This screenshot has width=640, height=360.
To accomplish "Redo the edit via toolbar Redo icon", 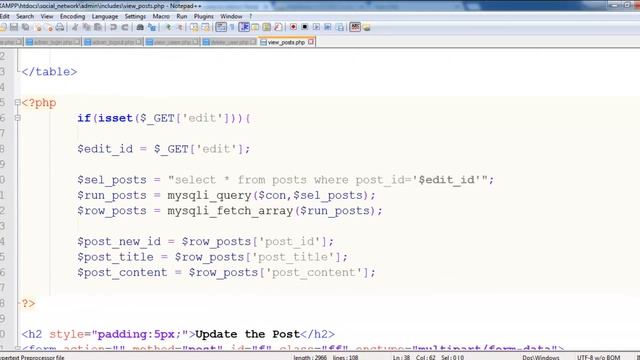I will [125, 27].
